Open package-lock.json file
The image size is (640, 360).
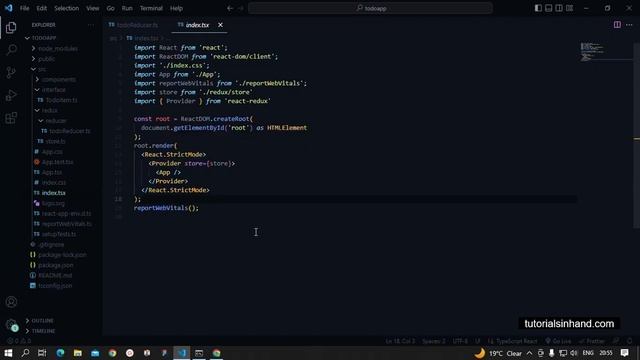(62, 255)
